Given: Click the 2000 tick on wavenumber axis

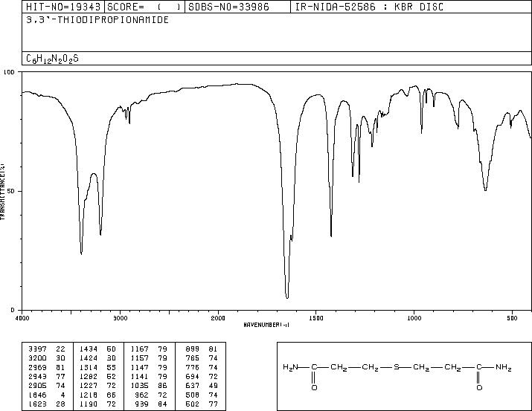Looking at the screenshot, I should click(x=218, y=318).
